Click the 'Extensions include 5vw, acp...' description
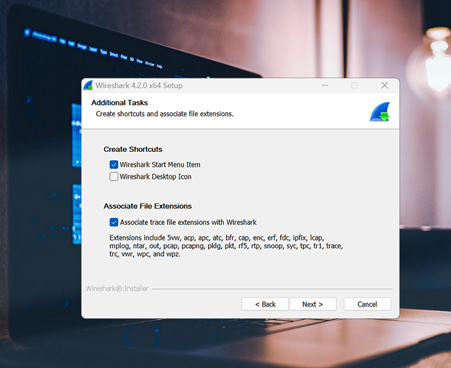 point(226,246)
